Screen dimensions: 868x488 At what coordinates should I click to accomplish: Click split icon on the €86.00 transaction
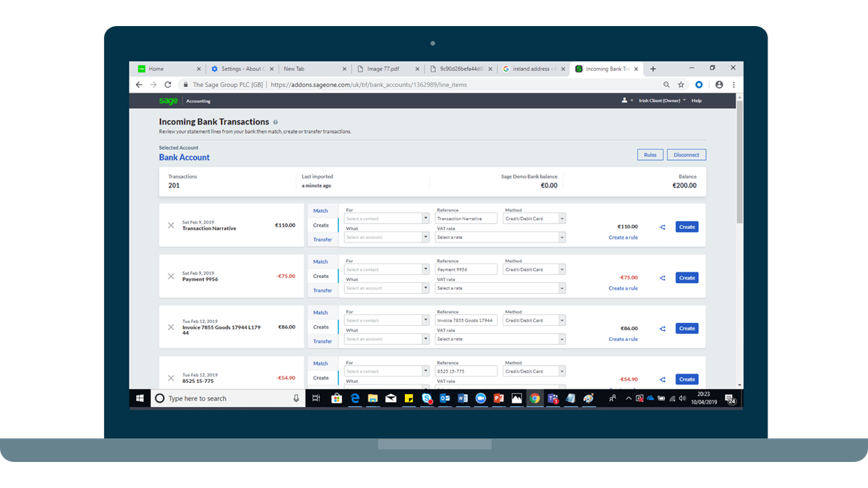(x=663, y=329)
